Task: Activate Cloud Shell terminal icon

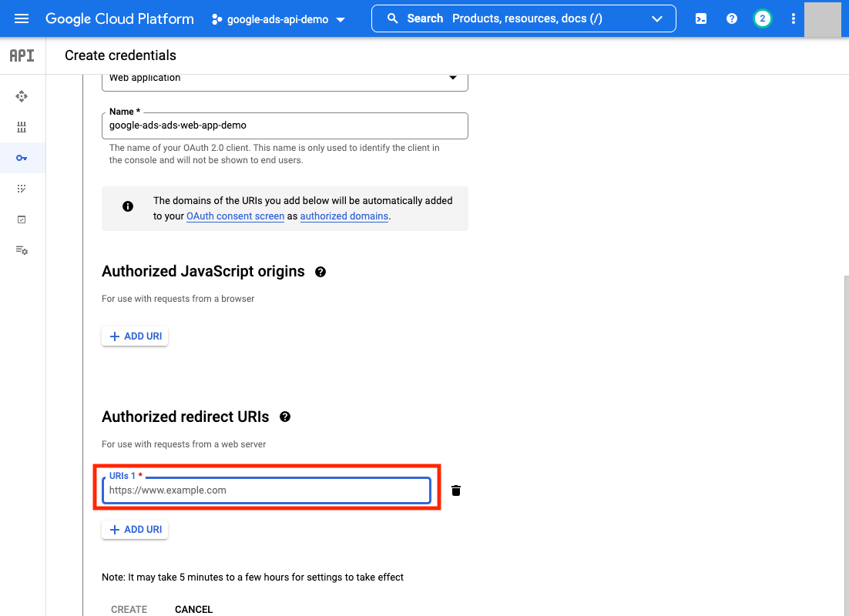Action: pyautogui.click(x=700, y=19)
